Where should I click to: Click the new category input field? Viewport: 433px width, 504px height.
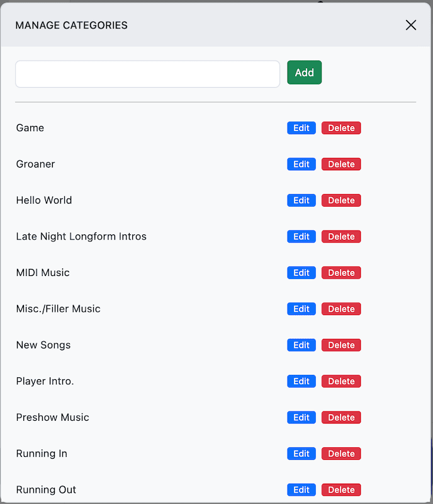point(147,74)
